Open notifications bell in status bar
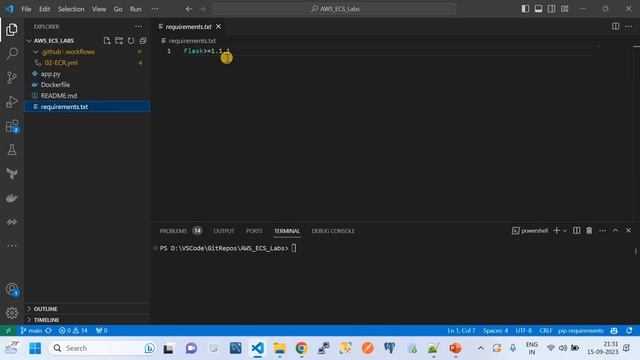640x360 pixels. click(x=629, y=331)
